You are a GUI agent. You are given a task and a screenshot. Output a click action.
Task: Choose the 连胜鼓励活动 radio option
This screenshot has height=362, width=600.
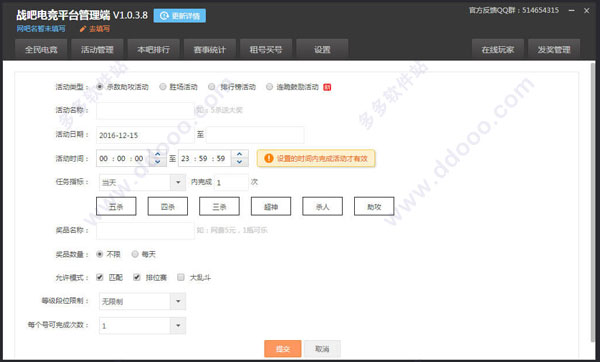click(269, 87)
